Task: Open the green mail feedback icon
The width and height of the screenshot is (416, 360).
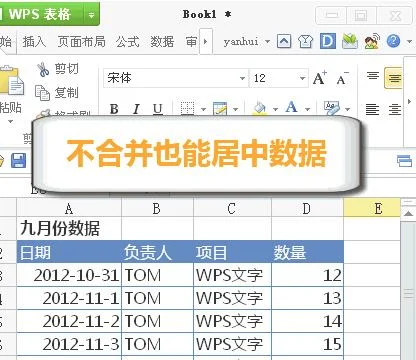Action: coord(349,41)
